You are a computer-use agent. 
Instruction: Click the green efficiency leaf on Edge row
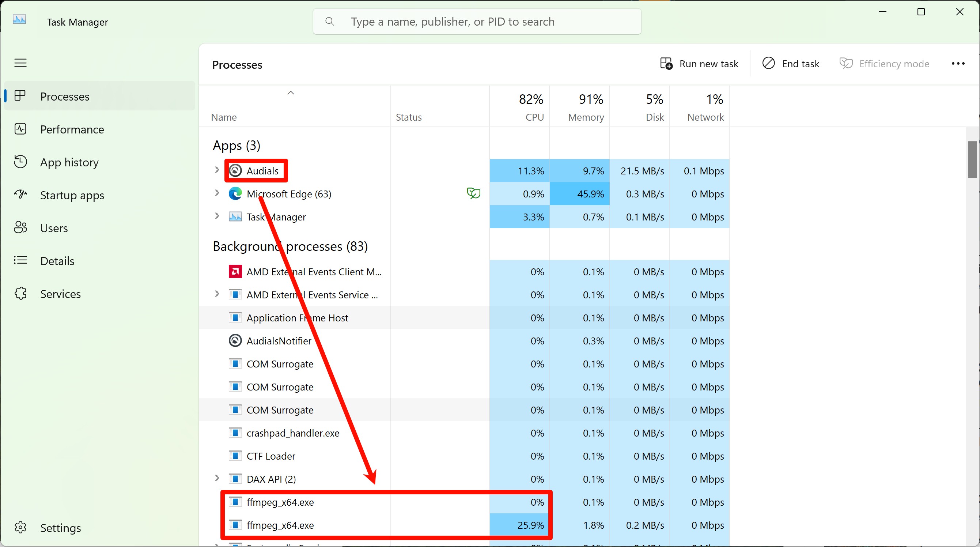coord(474,193)
